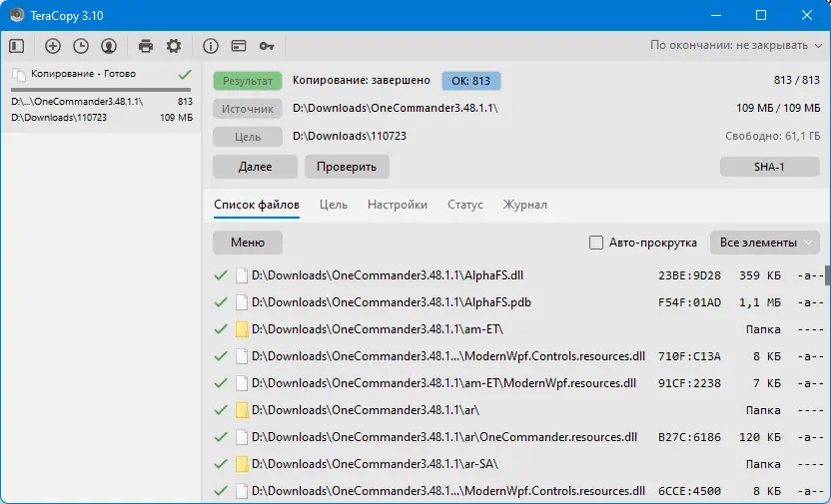Click the file icon of AlphaFS.dll row

(x=242, y=275)
